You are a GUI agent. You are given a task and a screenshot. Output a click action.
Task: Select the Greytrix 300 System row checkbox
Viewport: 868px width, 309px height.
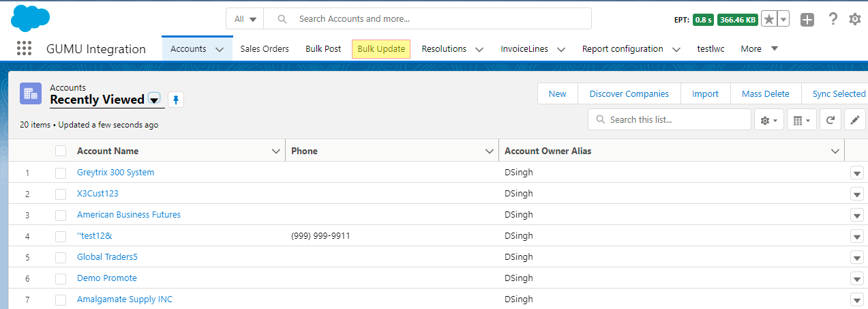[61, 173]
